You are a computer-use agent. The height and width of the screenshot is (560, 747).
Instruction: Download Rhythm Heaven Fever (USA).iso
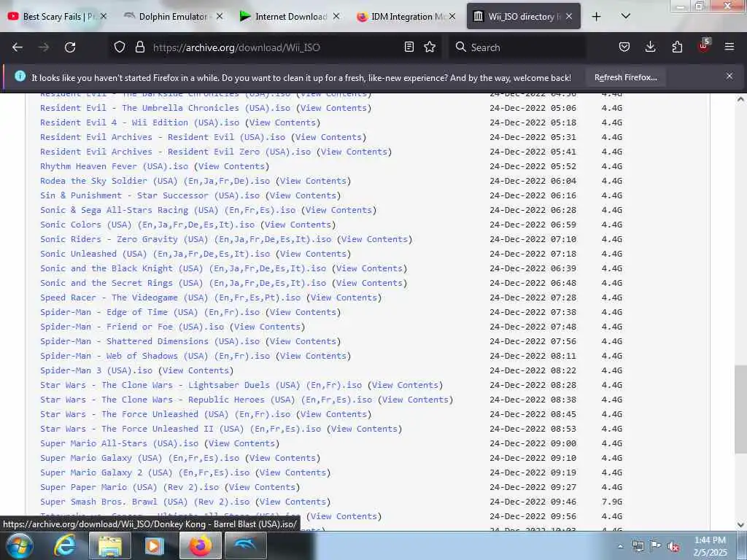115,166
